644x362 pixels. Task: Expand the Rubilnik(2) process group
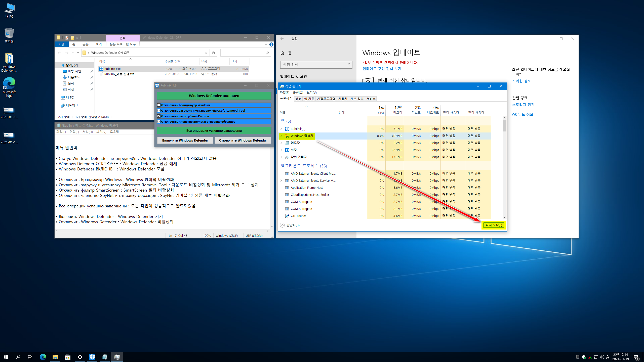click(281, 129)
